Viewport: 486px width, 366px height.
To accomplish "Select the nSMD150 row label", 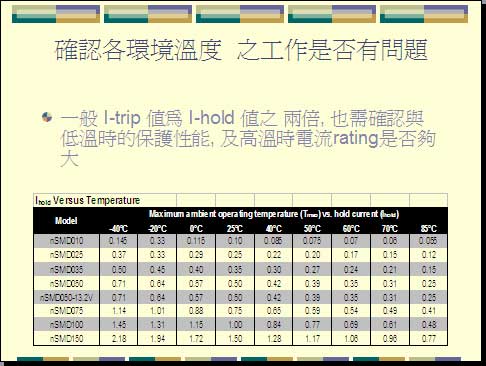I will click(66, 339).
